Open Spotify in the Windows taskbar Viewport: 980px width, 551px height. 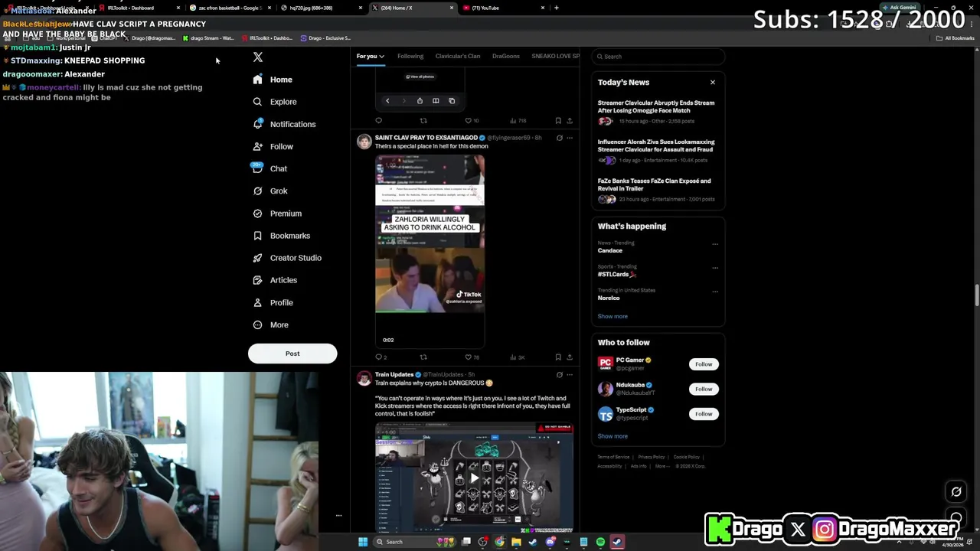pos(600,542)
